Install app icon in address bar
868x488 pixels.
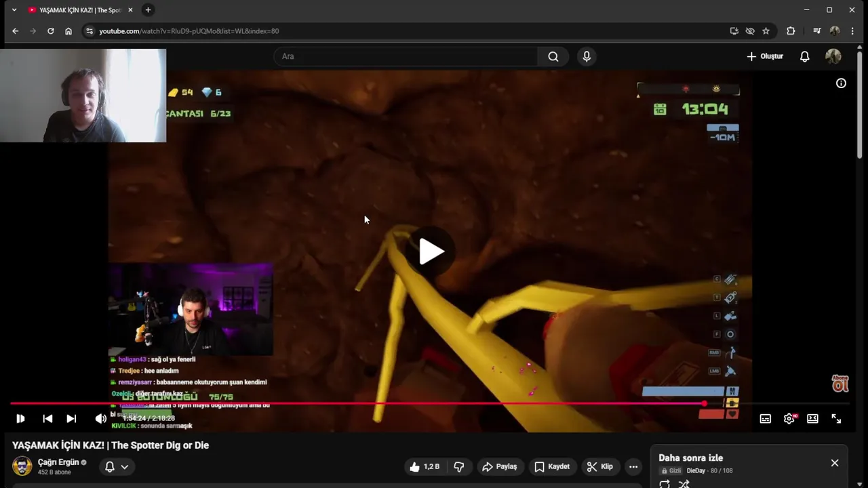(734, 30)
